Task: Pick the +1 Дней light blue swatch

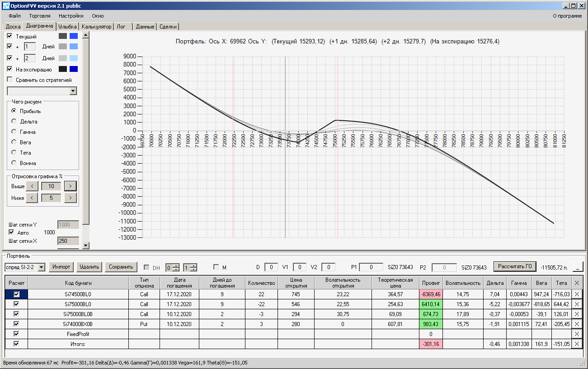Action: click(74, 46)
